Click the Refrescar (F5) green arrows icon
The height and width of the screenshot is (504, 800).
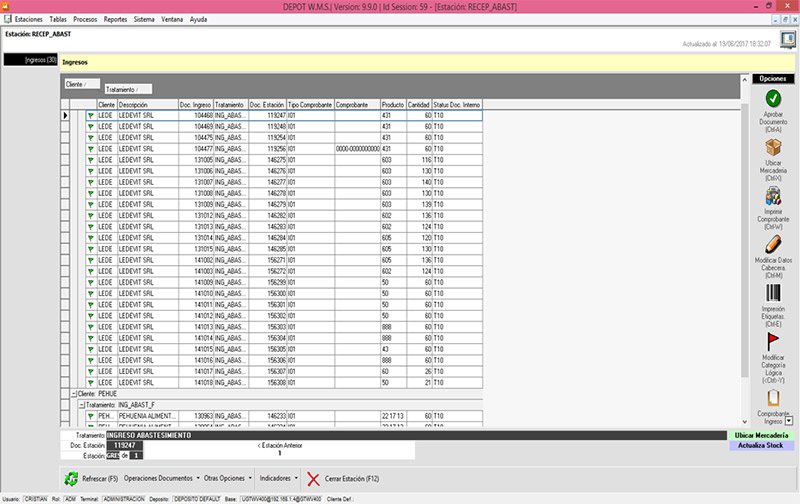tap(72, 479)
